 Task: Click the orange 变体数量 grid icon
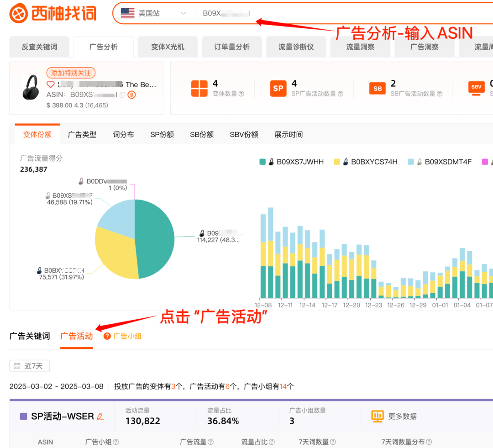click(199, 89)
